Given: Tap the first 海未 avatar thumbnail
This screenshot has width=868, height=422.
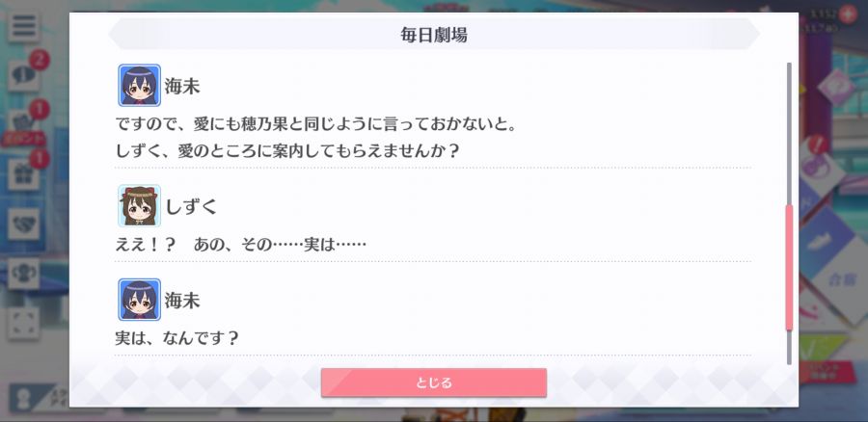Looking at the screenshot, I should (140, 85).
